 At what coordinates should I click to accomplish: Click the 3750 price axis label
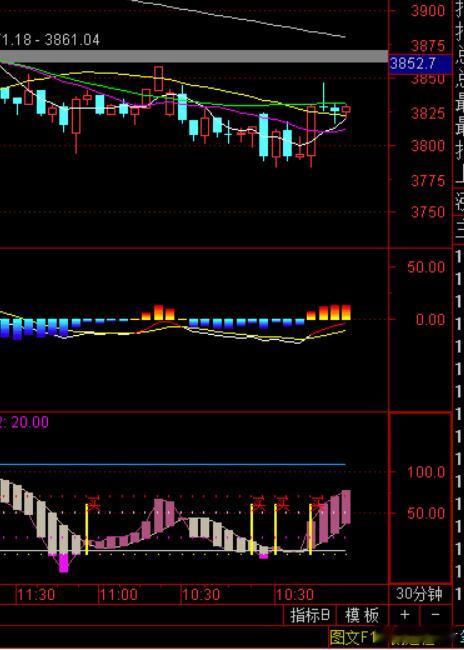pos(428,212)
